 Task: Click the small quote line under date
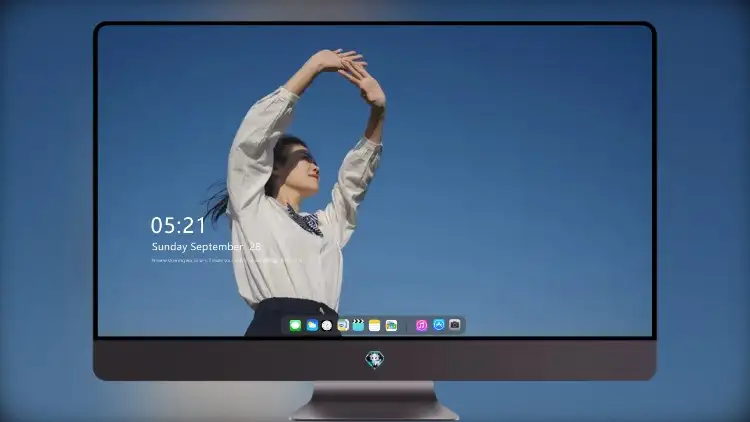point(227,261)
